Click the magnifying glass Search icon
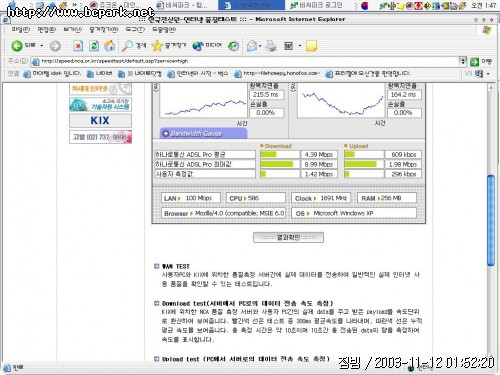Viewport: 500px width, 375px height. (127, 46)
